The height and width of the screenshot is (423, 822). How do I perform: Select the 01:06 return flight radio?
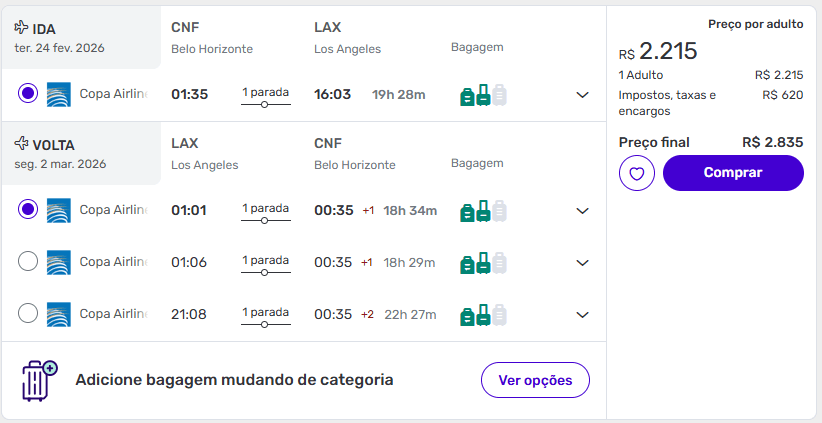click(28, 262)
